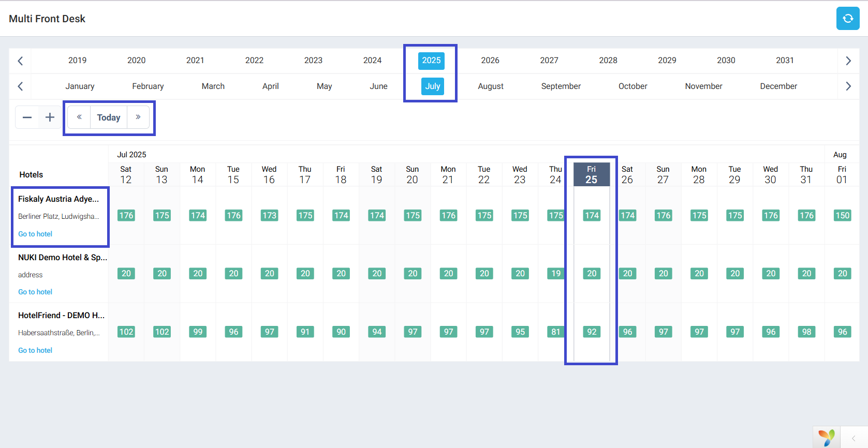Select December month
Viewport: 868px width, 448px height.
coord(778,86)
